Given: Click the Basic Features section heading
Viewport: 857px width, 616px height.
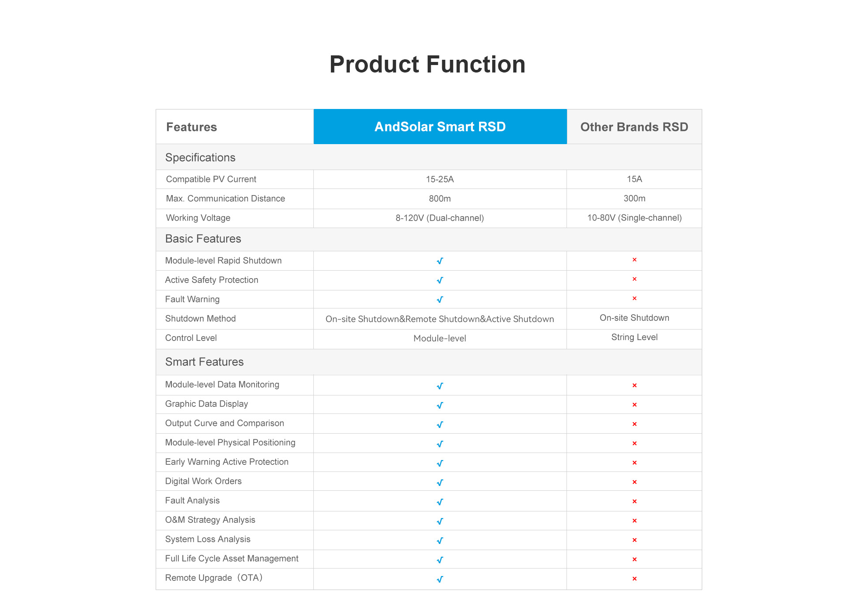Looking at the screenshot, I should (x=203, y=239).
